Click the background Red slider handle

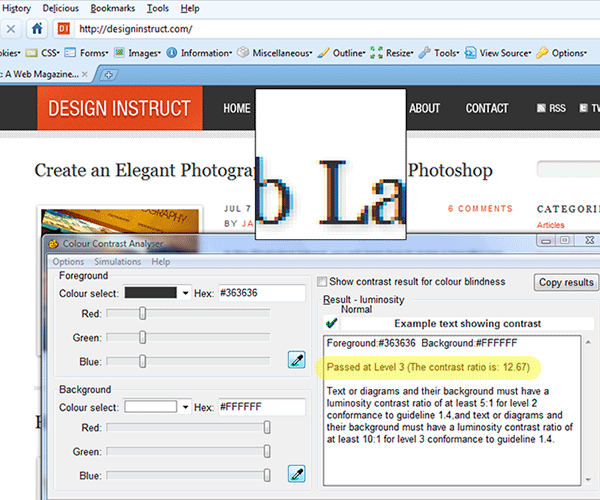[x=267, y=427]
